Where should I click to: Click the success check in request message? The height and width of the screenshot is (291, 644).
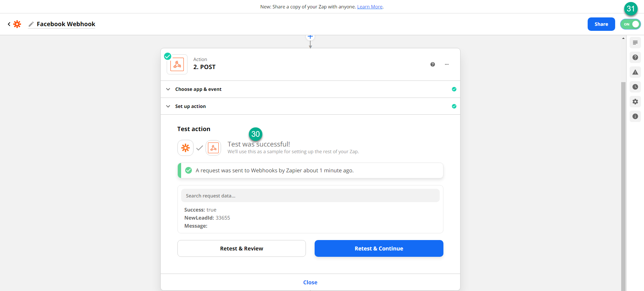click(x=189, y=170)
